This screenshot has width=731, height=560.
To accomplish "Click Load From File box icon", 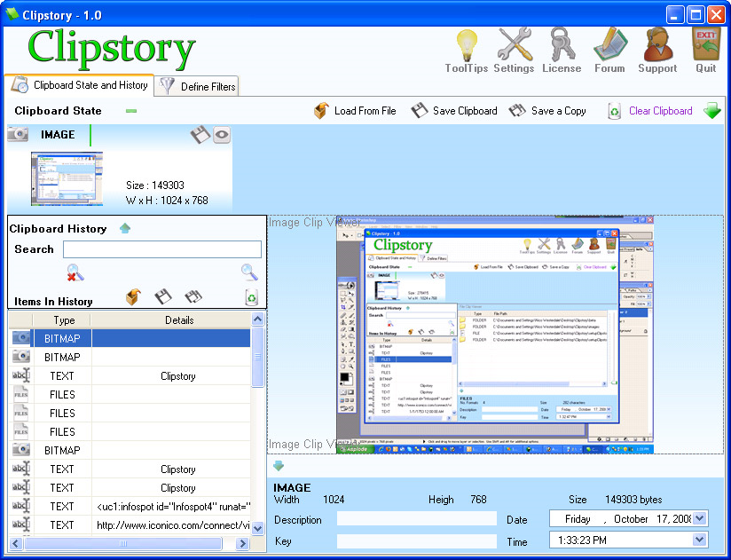I will point(321,111).
